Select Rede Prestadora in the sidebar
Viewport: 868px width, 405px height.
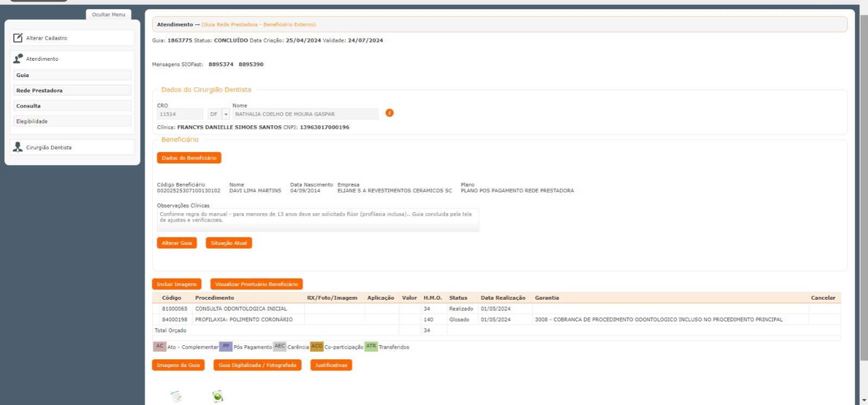pos(72,91)
